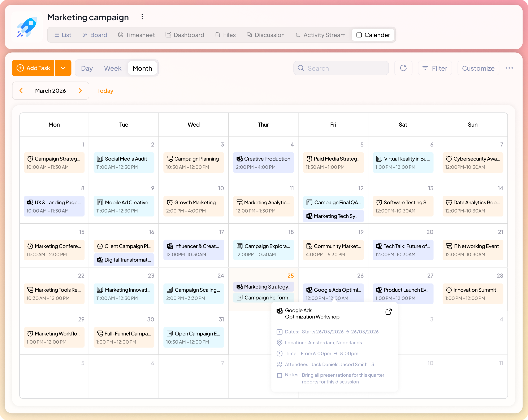Open the Marketing Strategy... event on the 25th
This screenshot has height=420, width=528.
[263, 287]
